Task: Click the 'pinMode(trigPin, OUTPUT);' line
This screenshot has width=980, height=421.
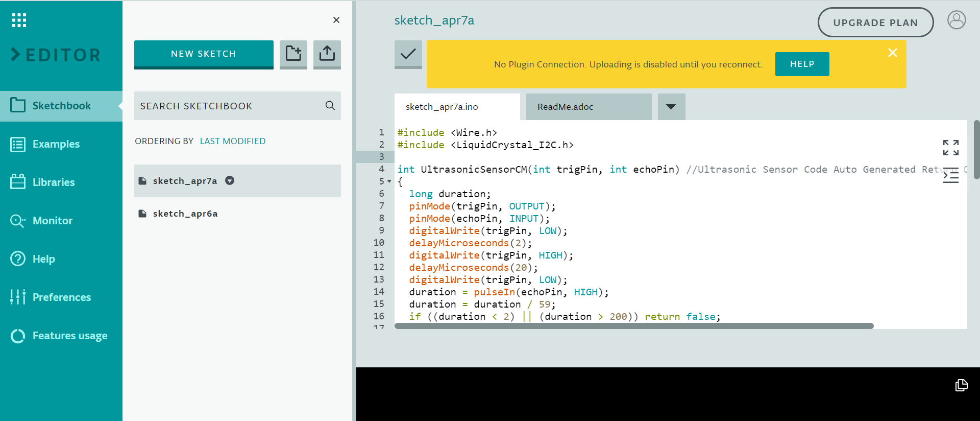Action: coord(482,206)
